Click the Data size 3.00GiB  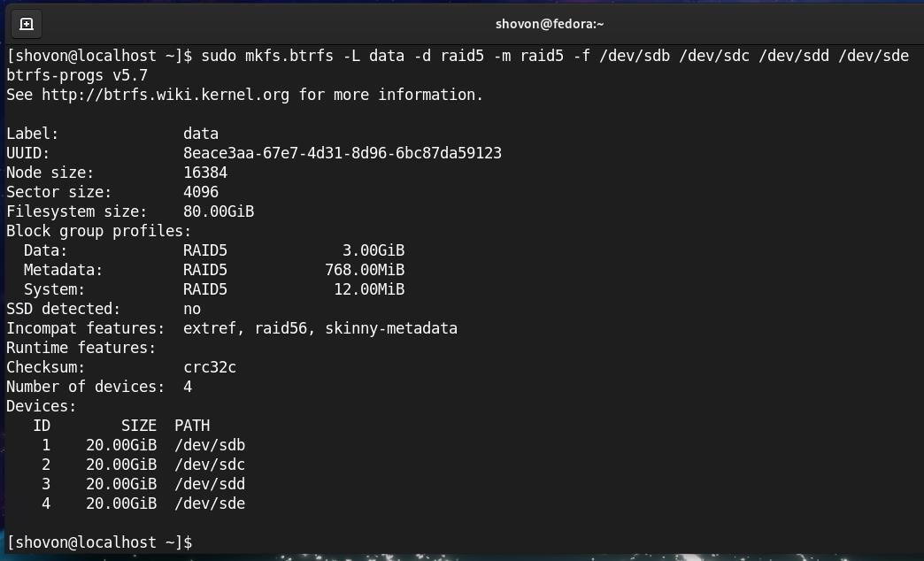[x=373, y=250]
